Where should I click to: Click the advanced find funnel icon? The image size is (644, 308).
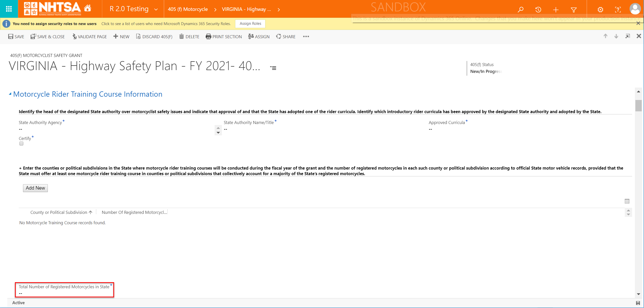pyautogui.click(x=574, y=10)
